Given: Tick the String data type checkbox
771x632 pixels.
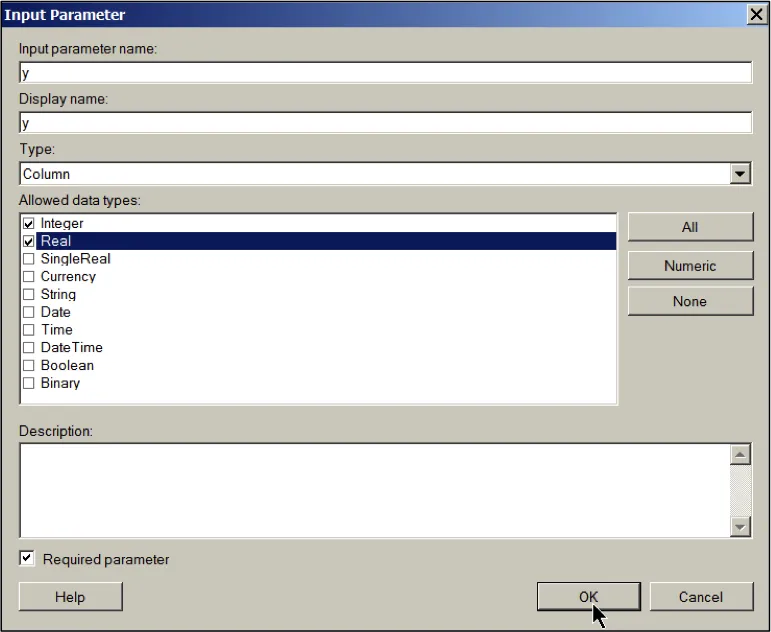Looking at the screenshot, I should click(x=29, y=294).
